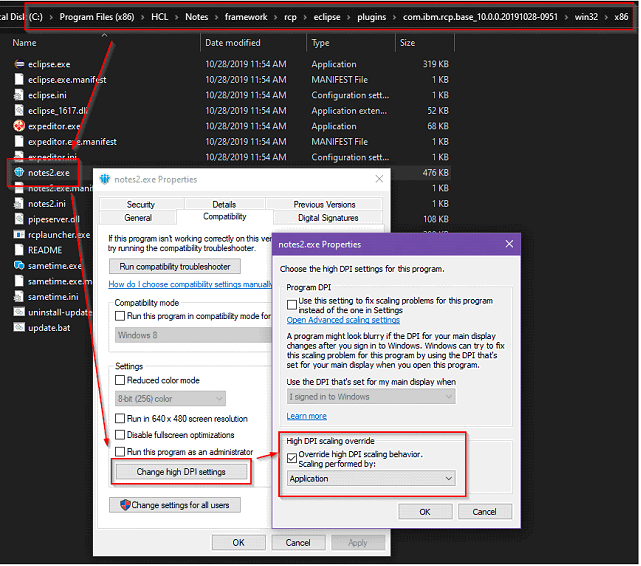Click the expeditor.exe red icon
641x566 pixels.
19,126
